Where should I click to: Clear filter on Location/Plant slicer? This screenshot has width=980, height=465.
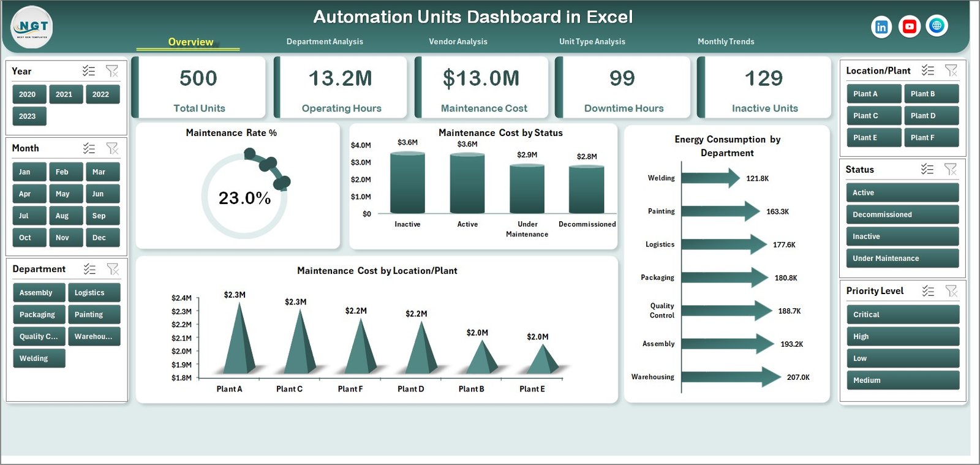pyautogui.click(x=951, y=70)
